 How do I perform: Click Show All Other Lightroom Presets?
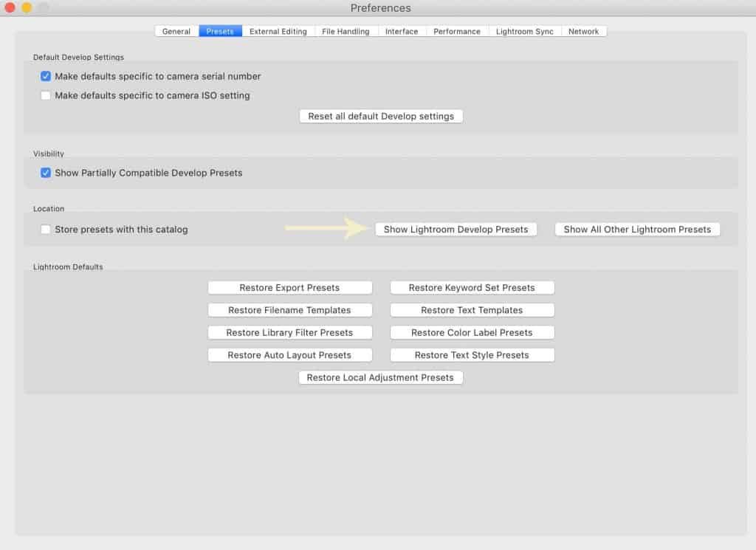pyautogui.click(x=637, y=230)
